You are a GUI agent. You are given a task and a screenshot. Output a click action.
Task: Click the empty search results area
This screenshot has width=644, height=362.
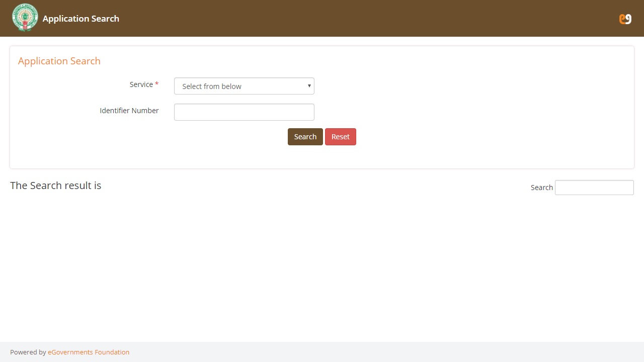(322, 266)
